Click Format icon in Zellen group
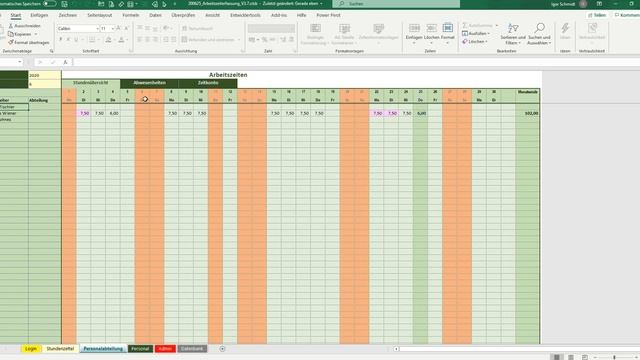The image size is (640, 360). point(448,28)
